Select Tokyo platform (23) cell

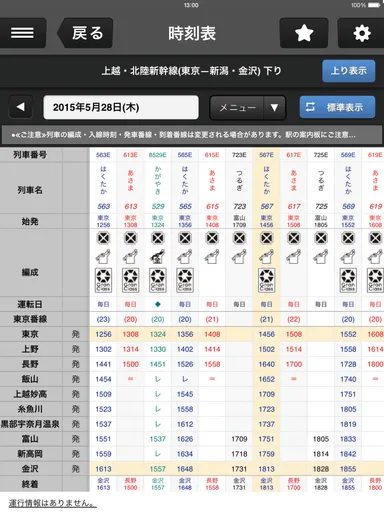pos(103,319)
